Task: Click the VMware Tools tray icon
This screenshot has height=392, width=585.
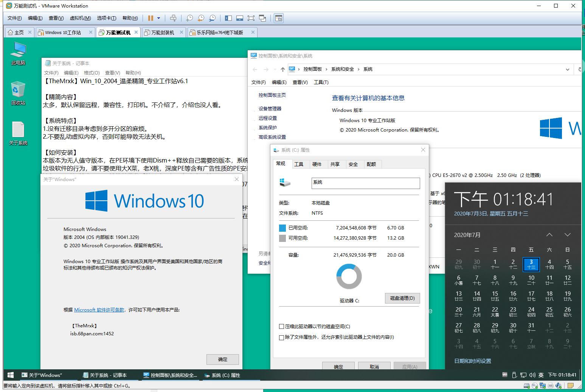Action: click(x=505, y=375)
